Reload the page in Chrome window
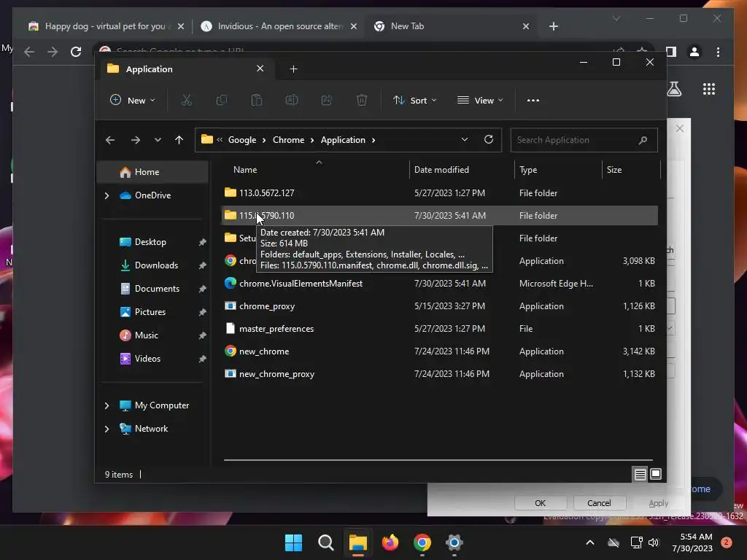Image resolution: width=747 pixels, height=560 pixels. point(76,52)
